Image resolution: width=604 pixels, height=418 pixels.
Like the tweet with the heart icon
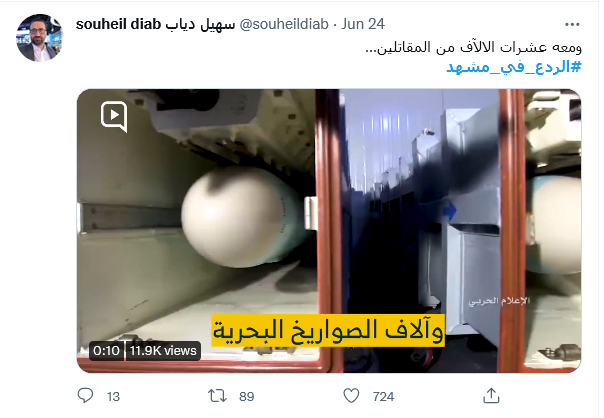[351, 396]
